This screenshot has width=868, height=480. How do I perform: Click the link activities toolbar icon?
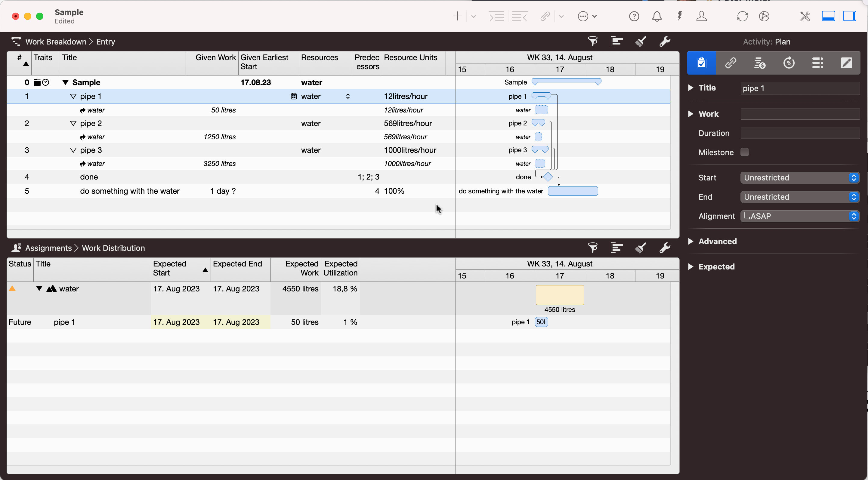pos(545,16)
